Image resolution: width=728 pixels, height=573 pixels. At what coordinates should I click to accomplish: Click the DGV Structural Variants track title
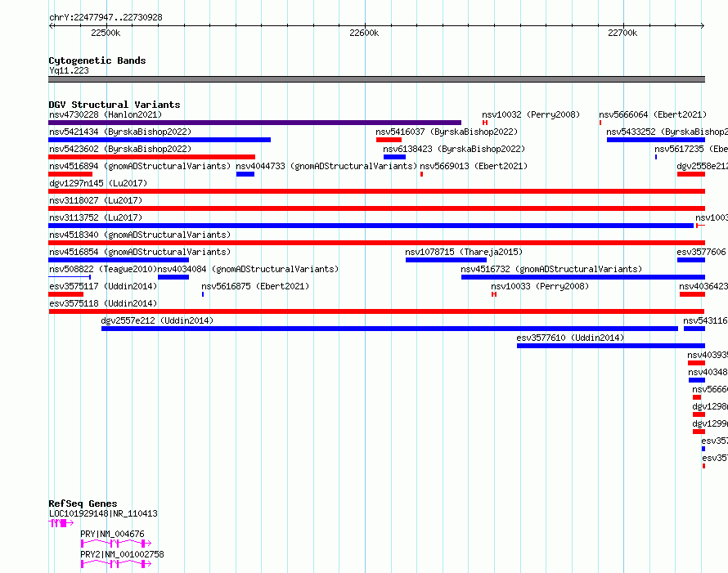[x=115, y=105]
